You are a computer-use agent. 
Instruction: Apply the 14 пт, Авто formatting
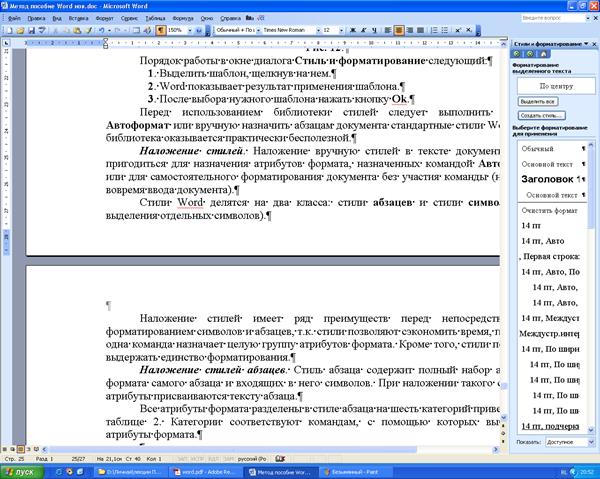[x=553, y=241]
